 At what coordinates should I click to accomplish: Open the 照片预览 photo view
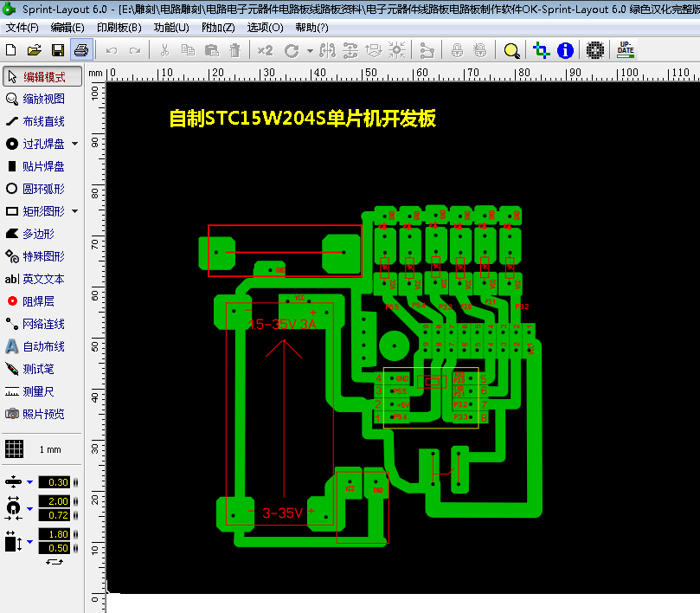[x=35, y=414]
